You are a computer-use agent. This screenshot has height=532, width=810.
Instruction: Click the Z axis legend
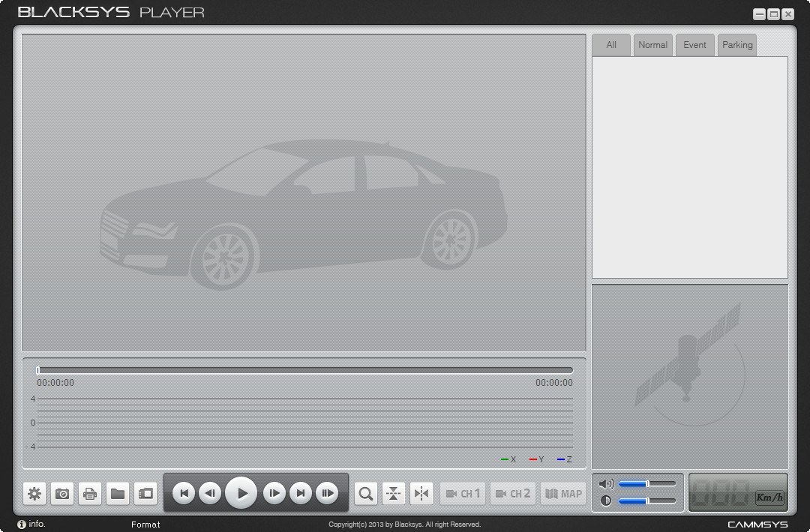coord(565,459)
